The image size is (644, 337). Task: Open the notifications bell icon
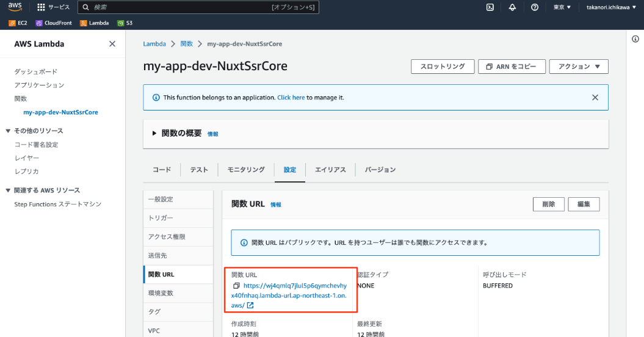tap(512, 7)
